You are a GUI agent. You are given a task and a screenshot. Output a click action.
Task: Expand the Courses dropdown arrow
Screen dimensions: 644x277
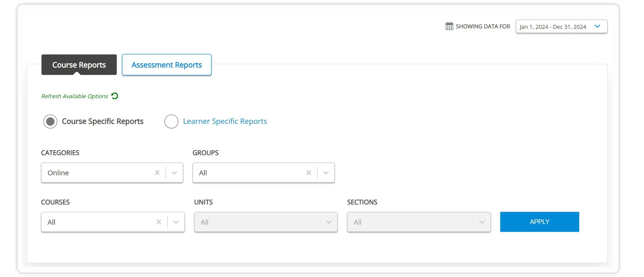[x=176, y=222]
